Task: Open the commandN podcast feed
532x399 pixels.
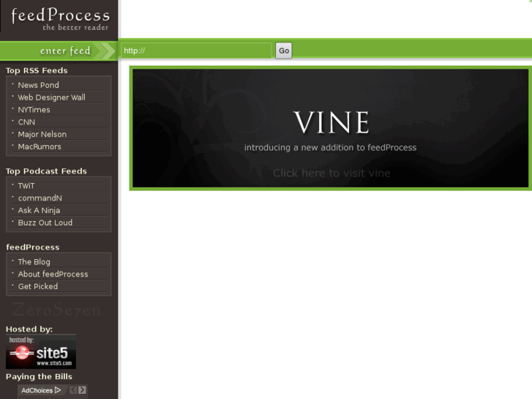Action: click(40, 198)
